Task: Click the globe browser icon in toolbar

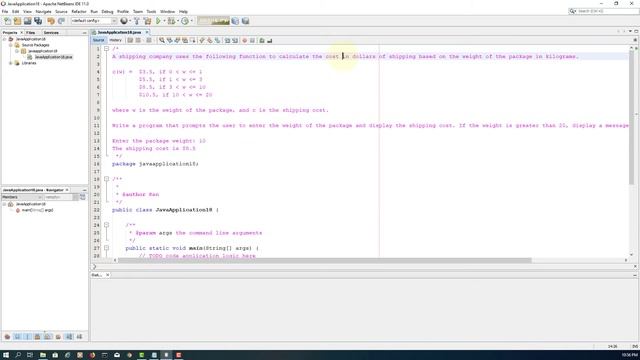Action: coord(124,21)
